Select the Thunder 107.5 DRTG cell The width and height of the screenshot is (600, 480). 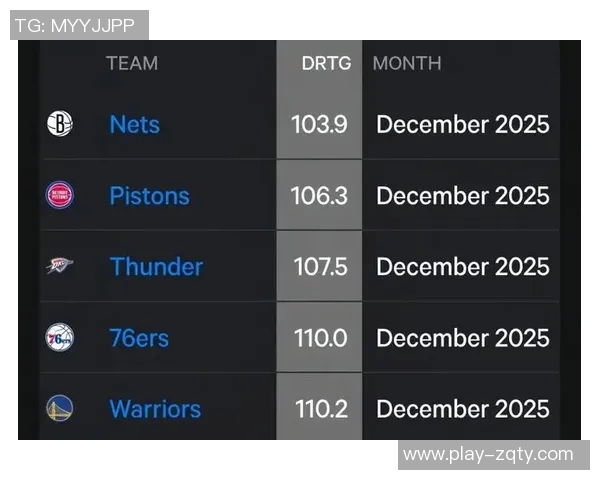pyautogui.click(x=320, y=266)
